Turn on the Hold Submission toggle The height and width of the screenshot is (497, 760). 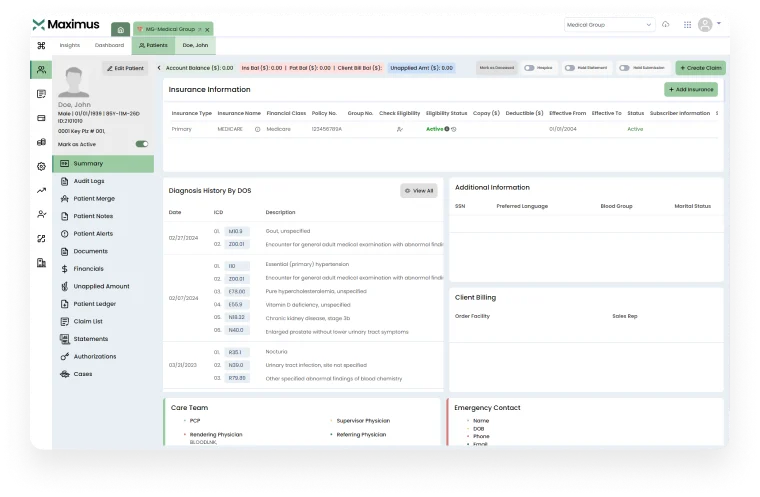(623, 68)
